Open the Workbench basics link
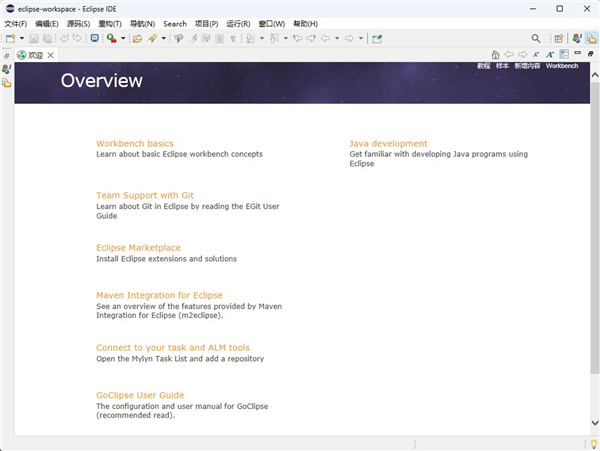 coord(134,144)
